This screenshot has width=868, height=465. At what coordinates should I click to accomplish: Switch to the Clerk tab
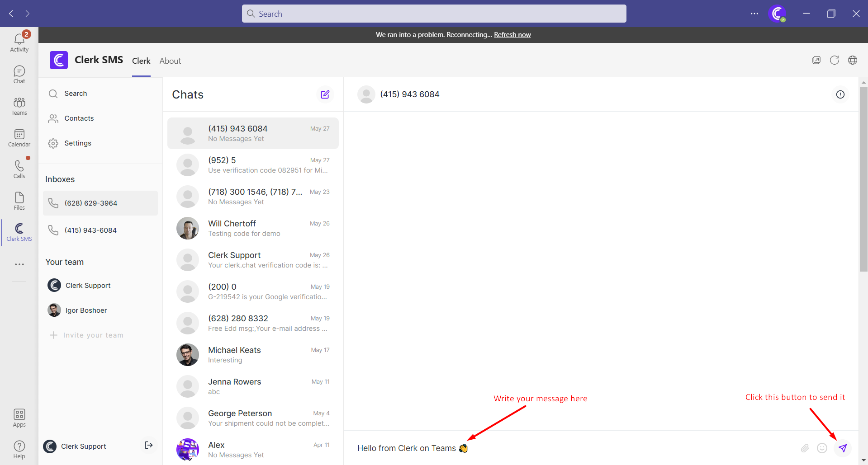tap(141, 61)
